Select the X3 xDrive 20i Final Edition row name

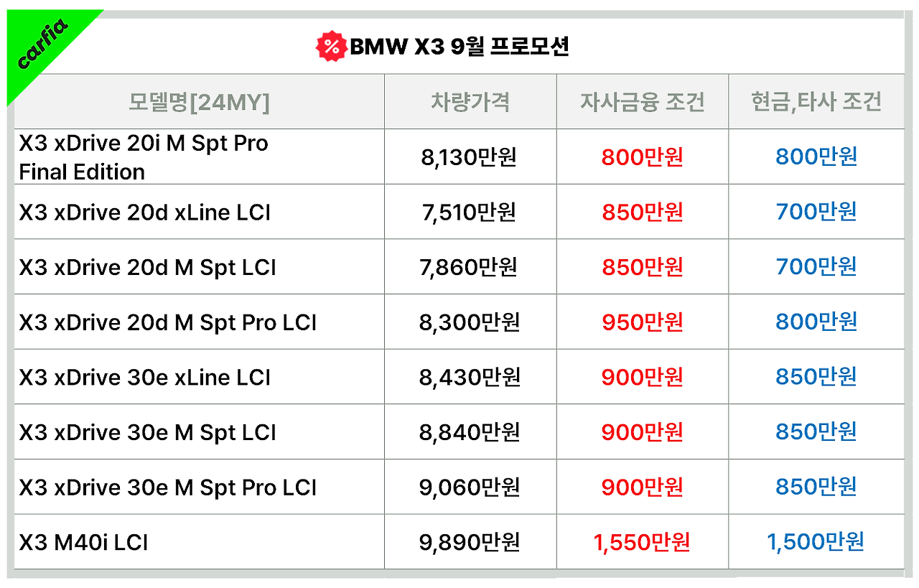tap(144, 157)
